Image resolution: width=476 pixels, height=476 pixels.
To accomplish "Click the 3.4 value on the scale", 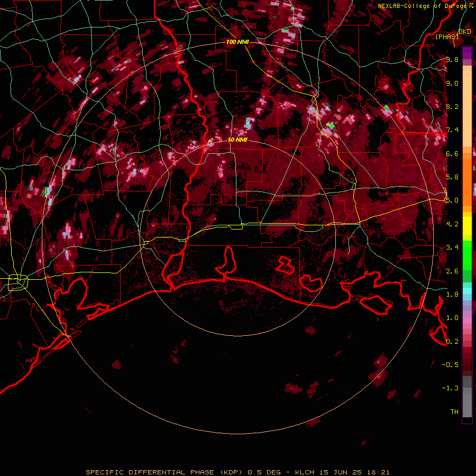I will pos(452,248).
